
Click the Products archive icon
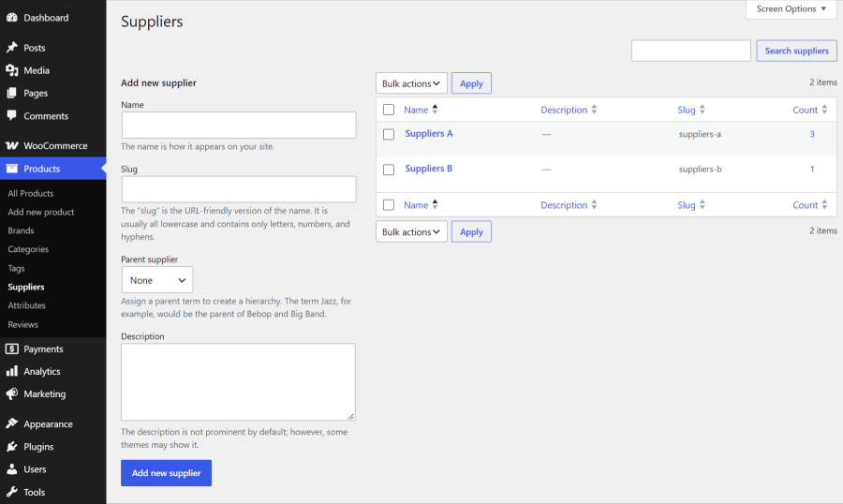[12, 169]
